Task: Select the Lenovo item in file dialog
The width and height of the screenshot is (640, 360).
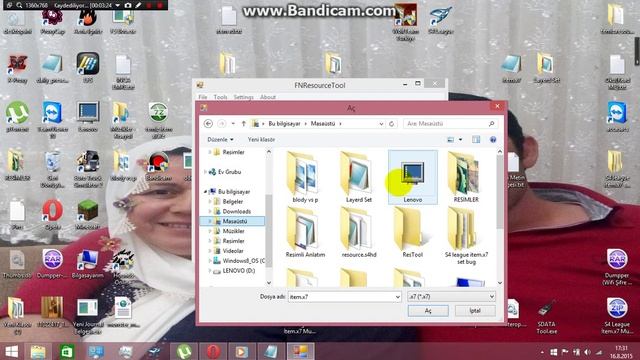Action: [x=413, y=177]
